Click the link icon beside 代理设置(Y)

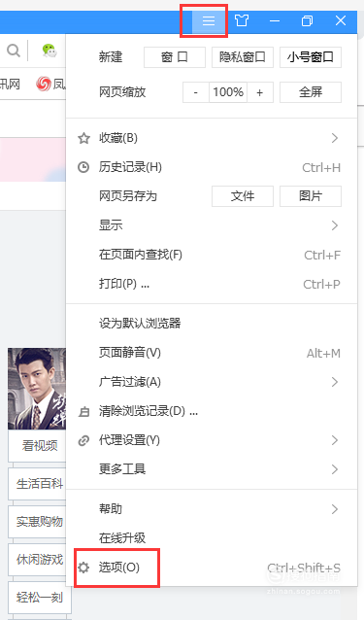[x=83, y=440]
